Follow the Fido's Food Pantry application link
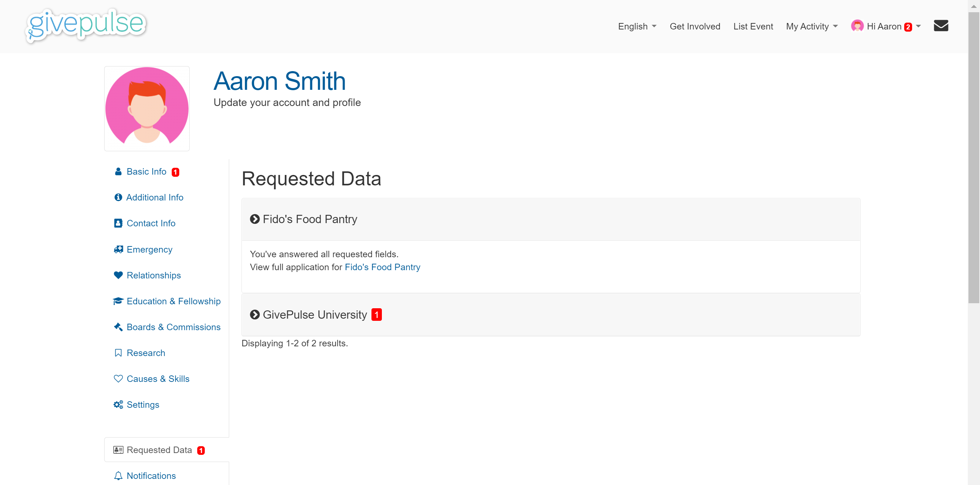 click(x=382, y=267)
